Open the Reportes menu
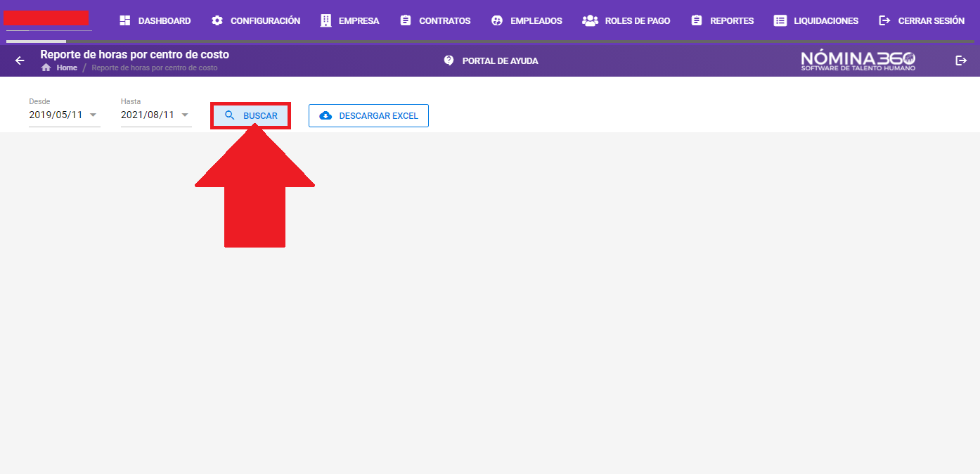The height and width of the screenshot is (474, 980). pos(722,21)
